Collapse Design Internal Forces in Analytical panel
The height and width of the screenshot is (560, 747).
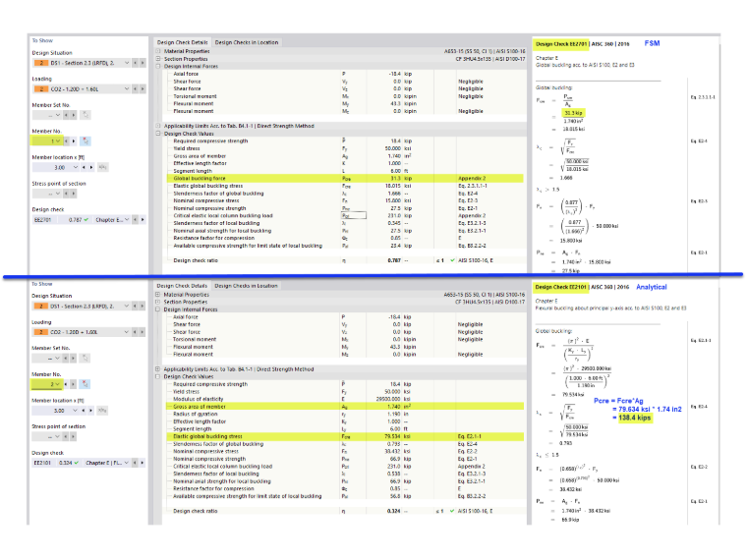pyautogui.click(x=157, y=309)
